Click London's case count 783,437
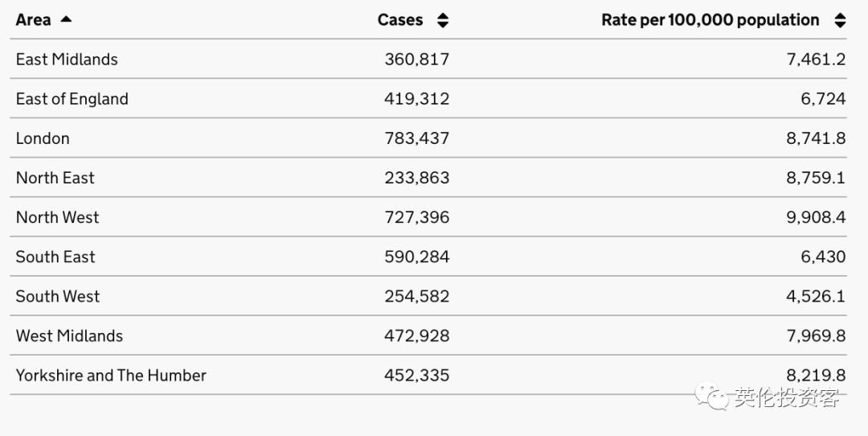Screen dimensions: 868x436 tap(416, 138)
